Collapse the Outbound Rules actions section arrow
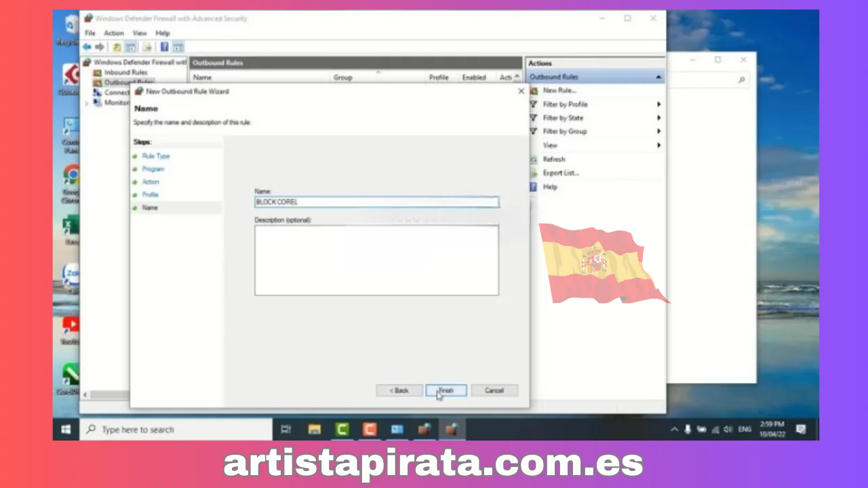Screen dimensions: 868x488 (658, 77)
